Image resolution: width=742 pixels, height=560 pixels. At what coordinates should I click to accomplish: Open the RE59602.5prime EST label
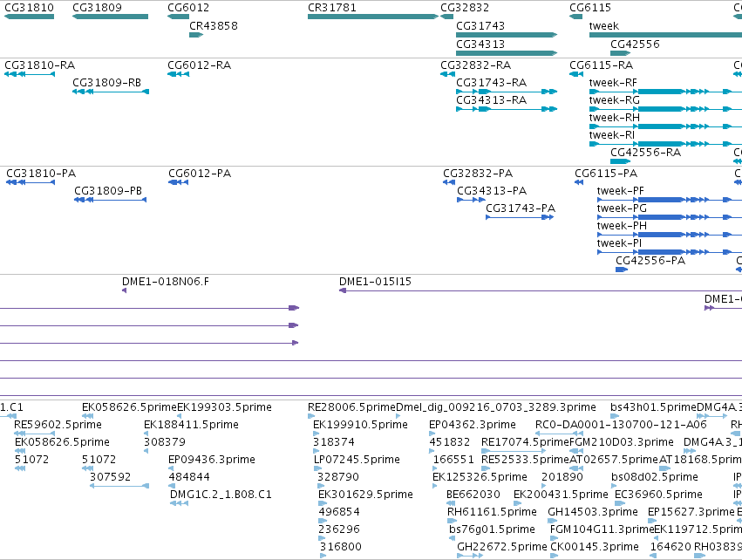pos(58,425)
